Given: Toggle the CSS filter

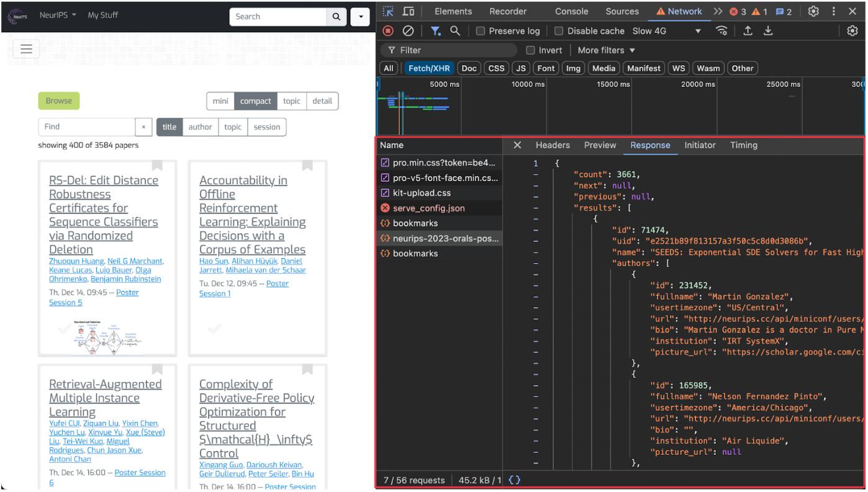Looking at the screenshot, I should click(497, 69).
